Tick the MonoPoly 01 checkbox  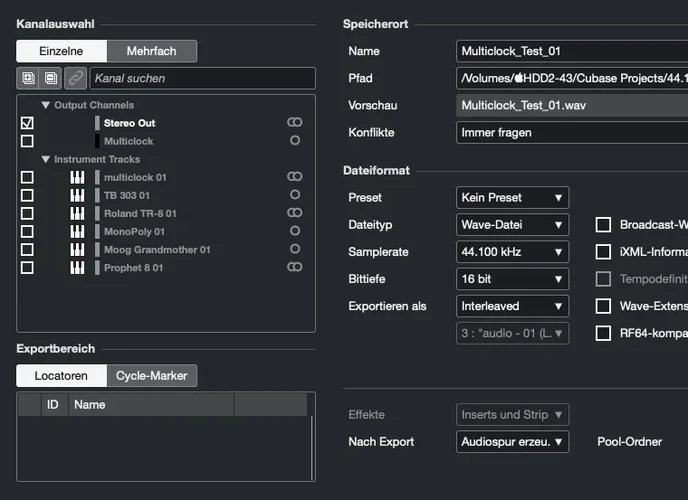coord(27,231)
